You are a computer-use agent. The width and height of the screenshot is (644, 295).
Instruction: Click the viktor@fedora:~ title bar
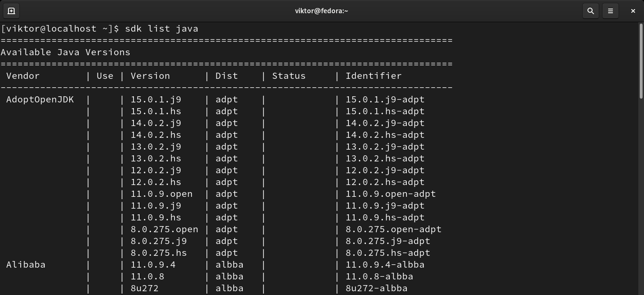[x=322, y=10]
